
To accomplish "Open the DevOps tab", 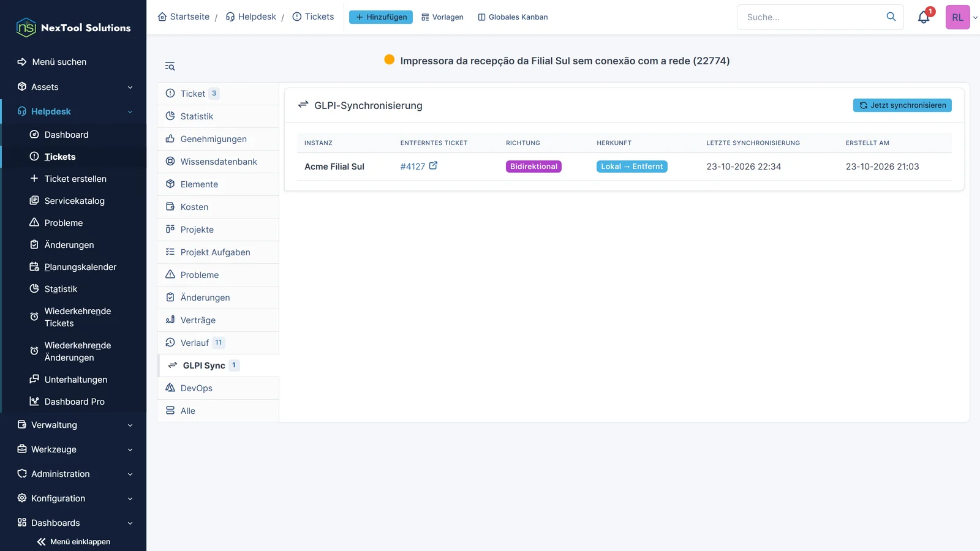I will click(x=218, y=388).
